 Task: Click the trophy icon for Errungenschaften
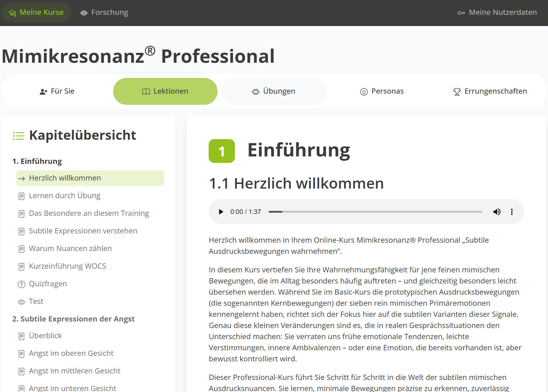point(457,92)
